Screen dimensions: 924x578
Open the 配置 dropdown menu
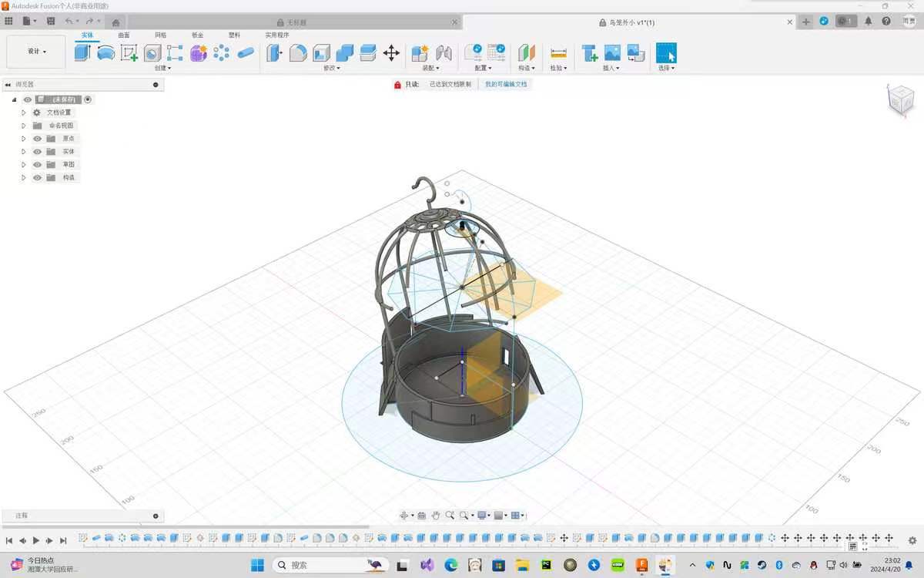483,68
